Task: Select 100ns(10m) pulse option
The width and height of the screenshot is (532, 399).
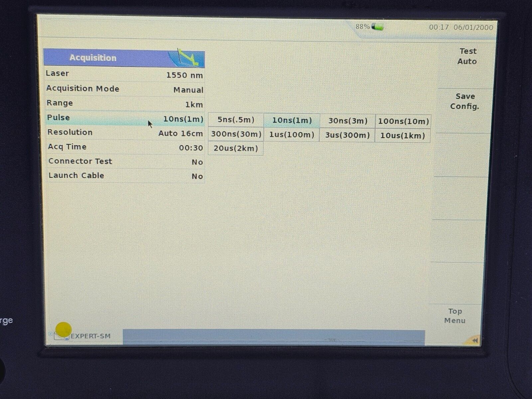Action: click(403, 121)
